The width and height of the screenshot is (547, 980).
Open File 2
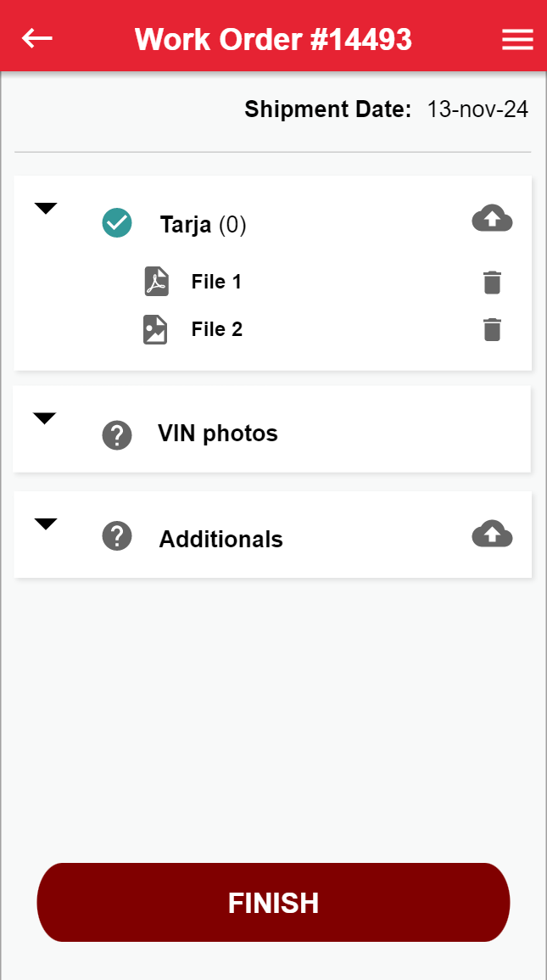tap(217, 329)
